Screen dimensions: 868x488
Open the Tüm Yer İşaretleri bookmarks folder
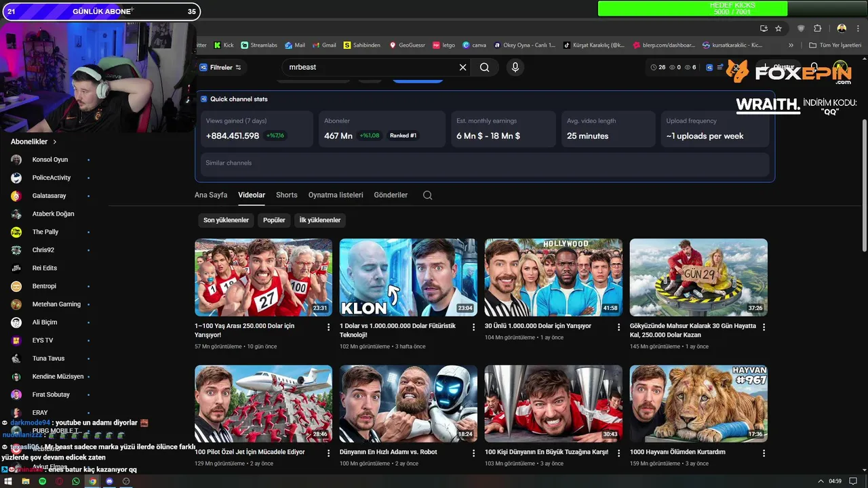coord(835,45)
